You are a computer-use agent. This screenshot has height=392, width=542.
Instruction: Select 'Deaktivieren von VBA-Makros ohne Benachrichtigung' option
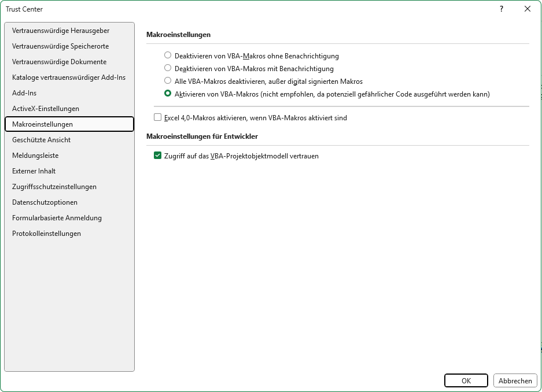[168, 56]
